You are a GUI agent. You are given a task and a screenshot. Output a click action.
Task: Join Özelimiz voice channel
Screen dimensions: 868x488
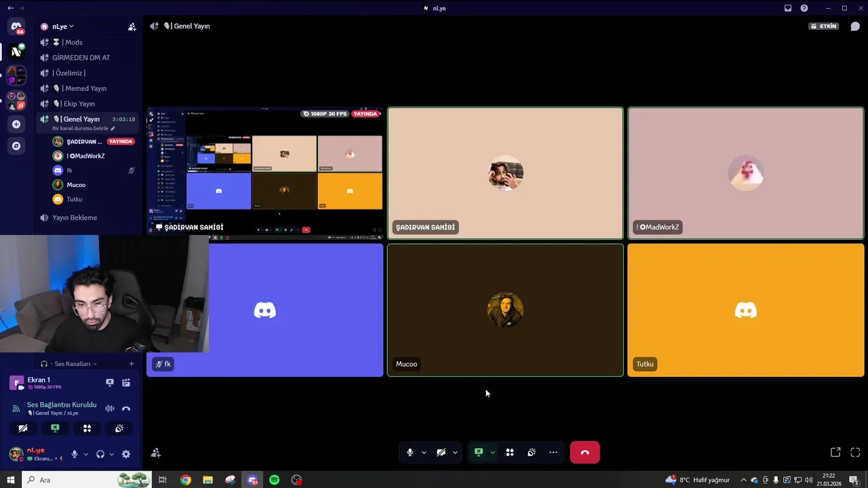click(x=88, y=73)
